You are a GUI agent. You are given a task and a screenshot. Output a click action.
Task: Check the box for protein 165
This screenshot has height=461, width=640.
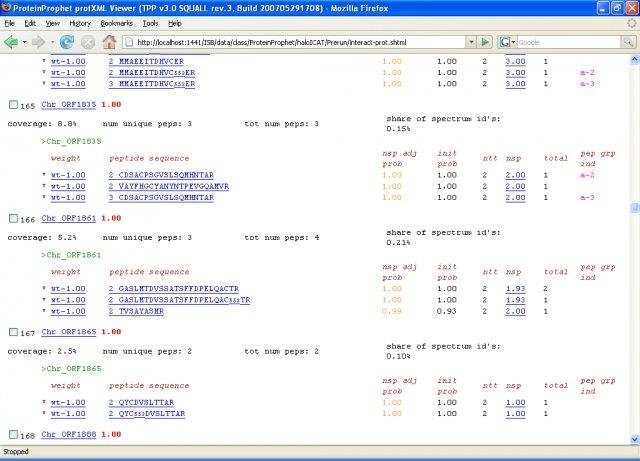(x=12, y=104)
